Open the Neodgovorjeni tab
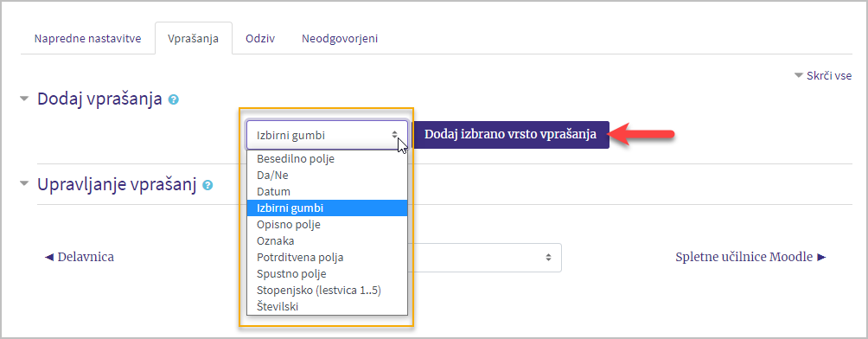The height and width of the screenshot is (339, 868). pos(340,39)
